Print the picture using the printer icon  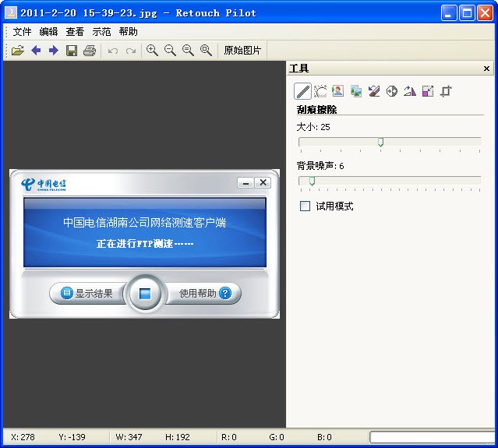[x=90, y=50]
